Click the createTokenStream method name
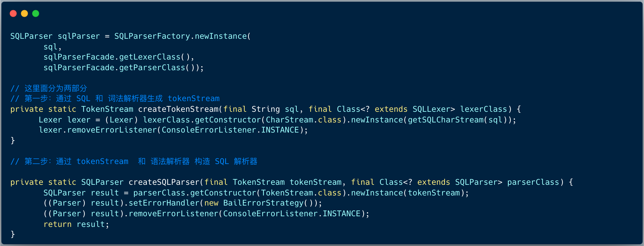 coord(178,109)
